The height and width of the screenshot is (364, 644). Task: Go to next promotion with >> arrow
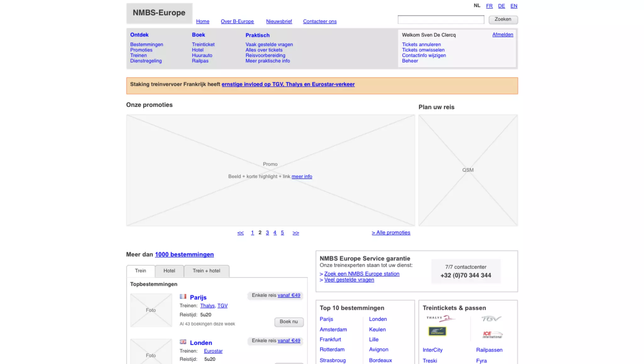[296, 233]
